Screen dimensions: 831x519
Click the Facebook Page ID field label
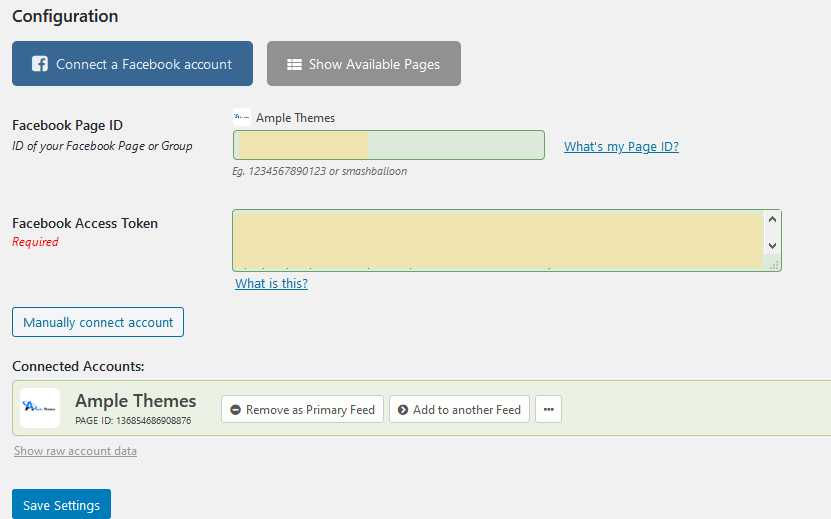point(67,125)
